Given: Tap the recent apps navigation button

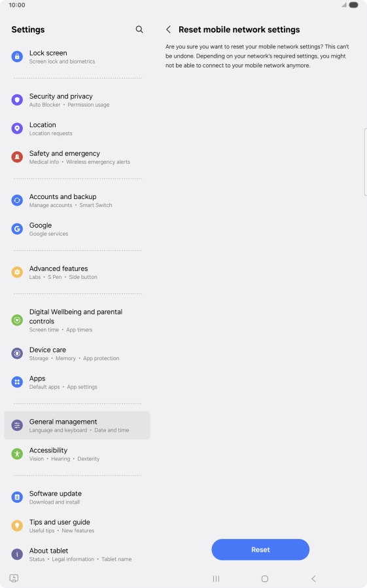Looking at the screenshot, I should 216,579.
